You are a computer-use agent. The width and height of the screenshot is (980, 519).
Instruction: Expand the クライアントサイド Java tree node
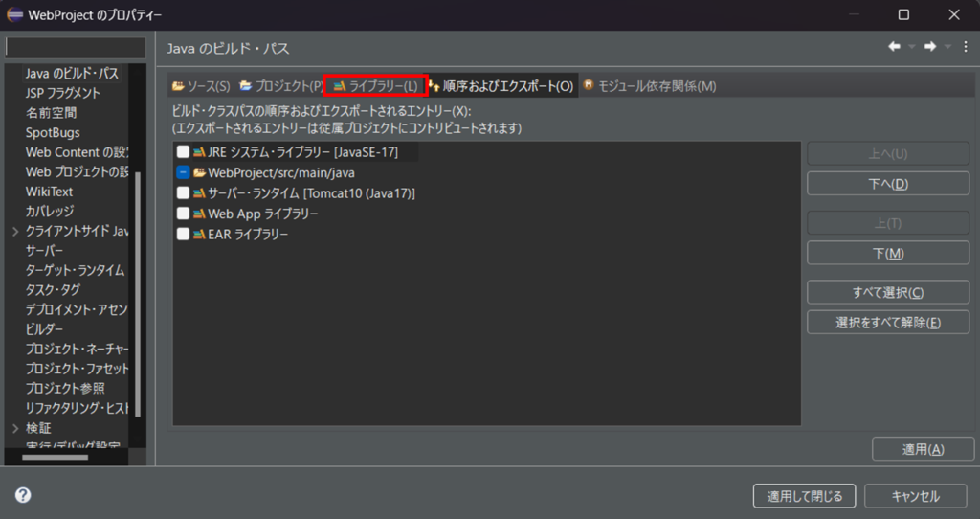click(15, 231)
